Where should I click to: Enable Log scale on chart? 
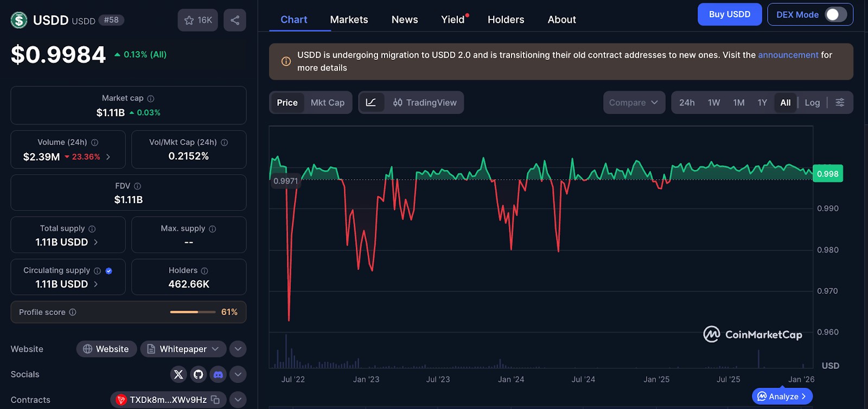point(812,103)
